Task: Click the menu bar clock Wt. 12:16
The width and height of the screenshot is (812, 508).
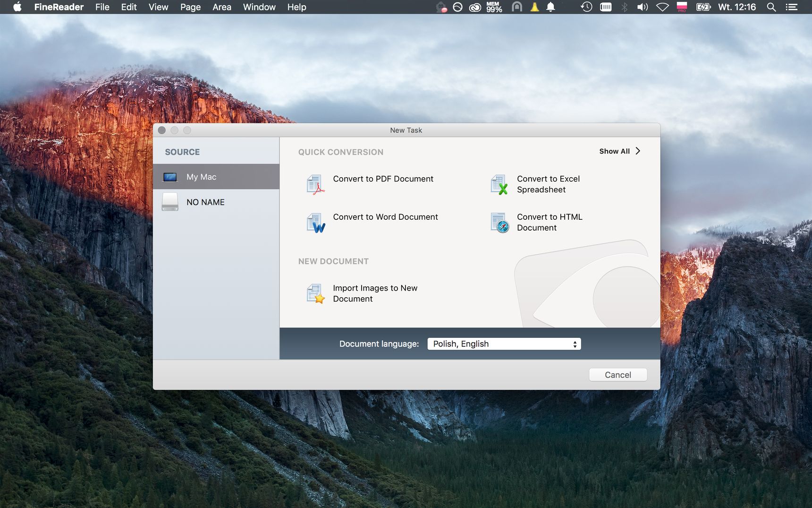Action: point(737,7)
